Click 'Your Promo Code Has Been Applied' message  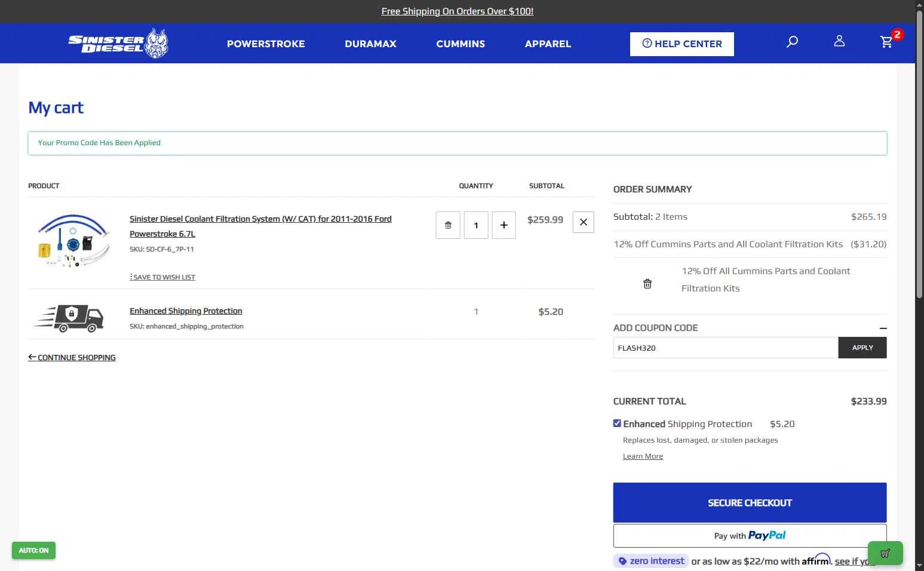tap(99, 143)
